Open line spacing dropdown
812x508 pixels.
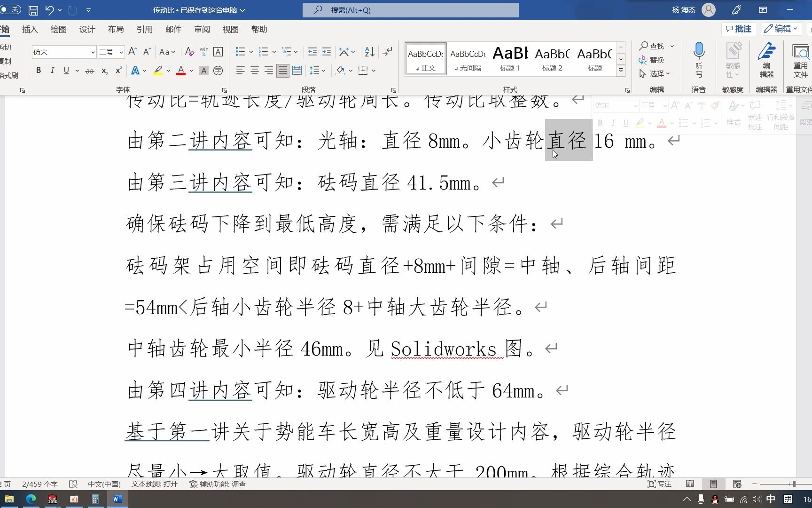(x=317, y=71)
